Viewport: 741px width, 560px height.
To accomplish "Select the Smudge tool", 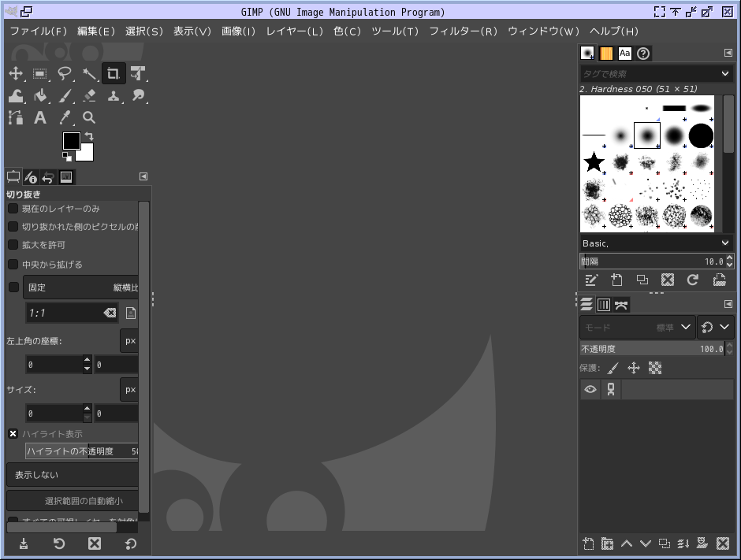I will point(138,96).
